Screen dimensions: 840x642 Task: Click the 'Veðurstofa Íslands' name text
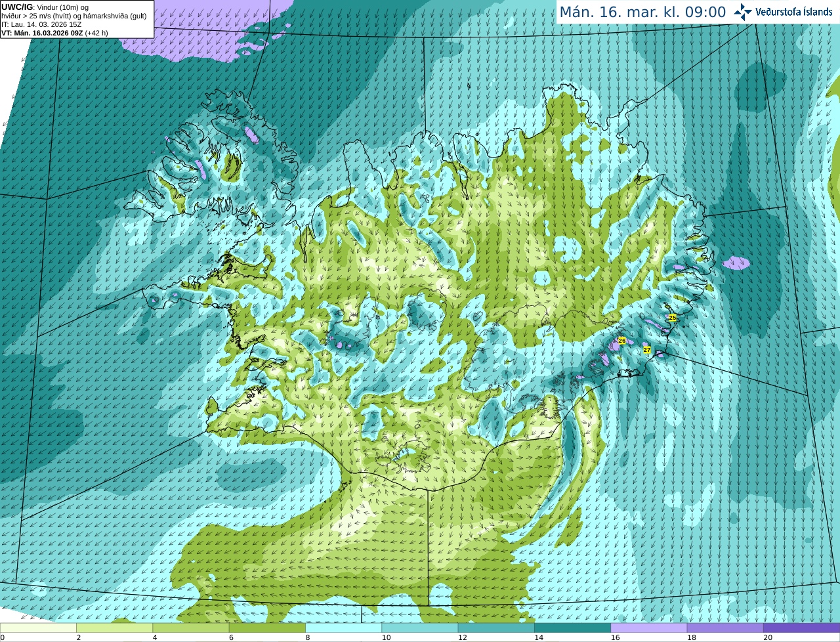tap(793, 12)
